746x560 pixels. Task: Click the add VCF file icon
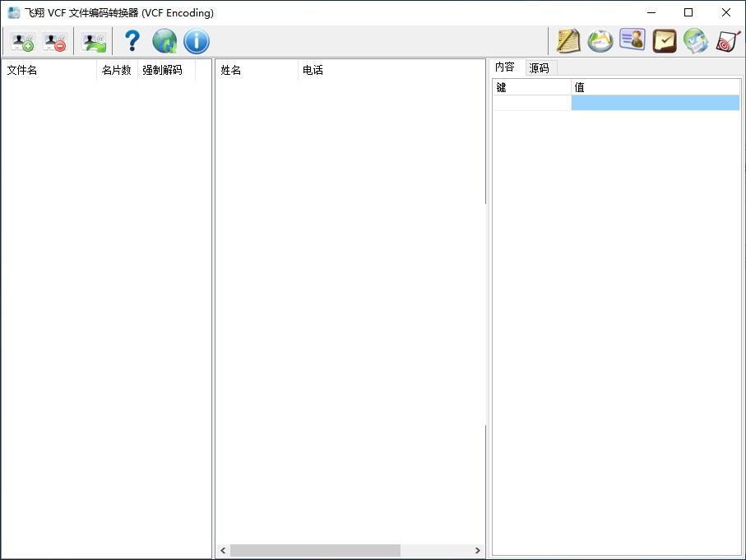[x=22, y=41]
